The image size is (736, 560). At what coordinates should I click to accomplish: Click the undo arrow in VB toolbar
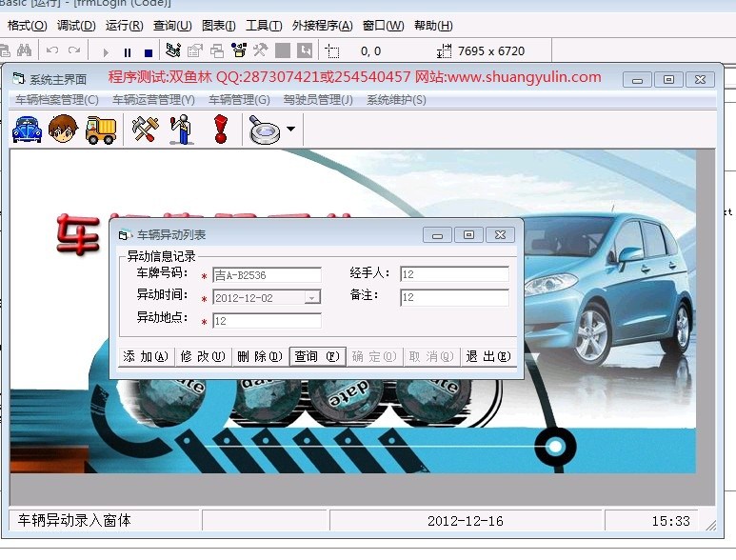coord(52,50)
